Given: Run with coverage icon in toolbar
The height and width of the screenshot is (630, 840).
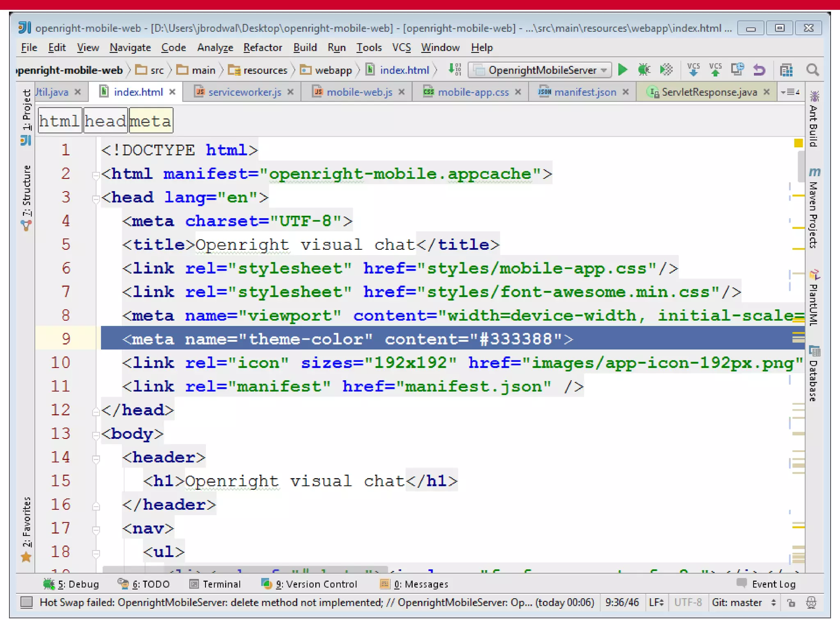Looking at the screenshot, I should (x=666, y=70).
